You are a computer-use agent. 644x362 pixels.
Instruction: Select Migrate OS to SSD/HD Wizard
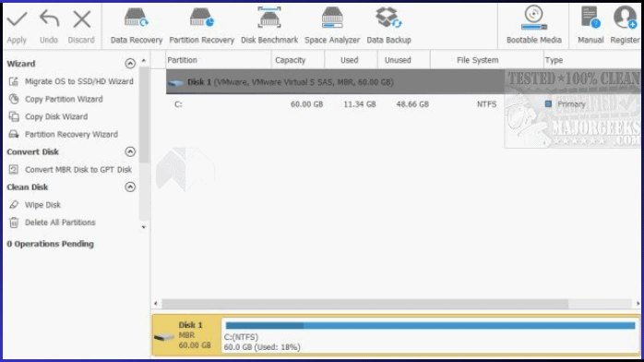pyautogui.click(x=79, y=81)
